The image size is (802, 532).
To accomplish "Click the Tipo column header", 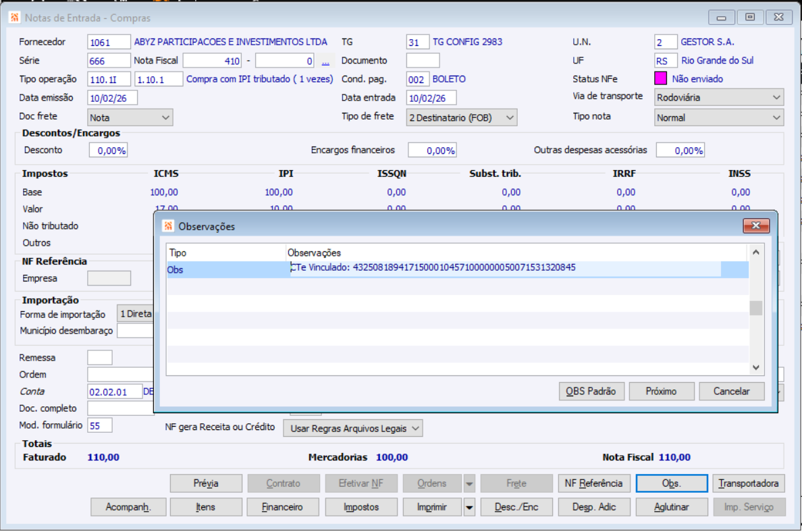I will click(227, 252).
